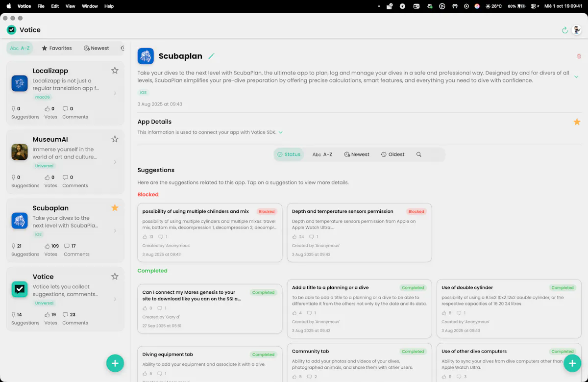Click the MuseumAI Mona Lisa icon
Screen dimensions: 588x382
tap(20, 152)
